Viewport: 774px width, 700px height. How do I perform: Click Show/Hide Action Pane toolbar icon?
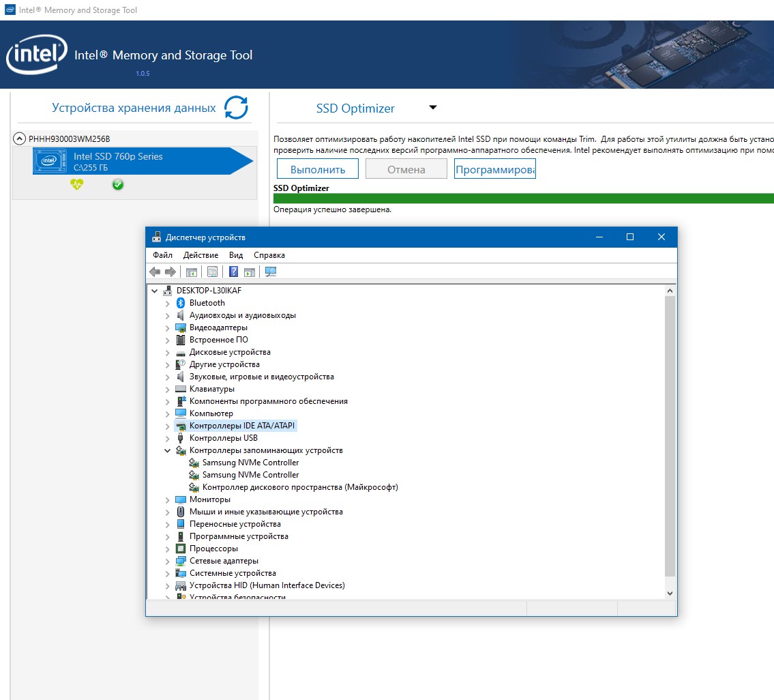[250, 272]
